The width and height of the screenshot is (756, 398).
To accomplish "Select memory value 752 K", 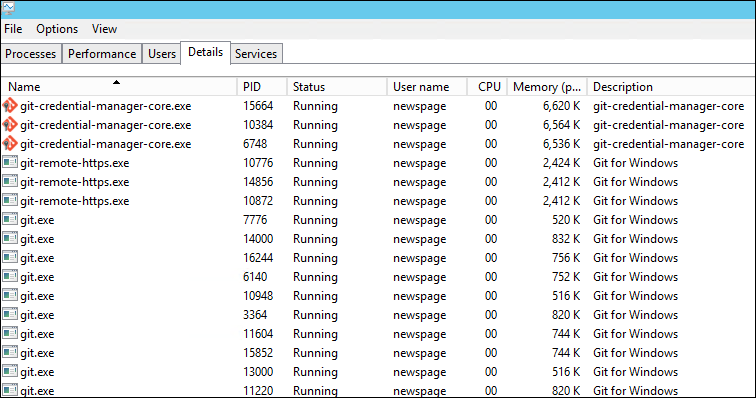I will 566,276.
